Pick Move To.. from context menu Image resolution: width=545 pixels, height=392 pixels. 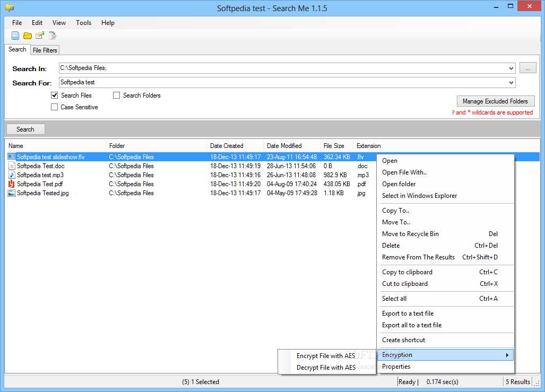click(x=445, y=222)
